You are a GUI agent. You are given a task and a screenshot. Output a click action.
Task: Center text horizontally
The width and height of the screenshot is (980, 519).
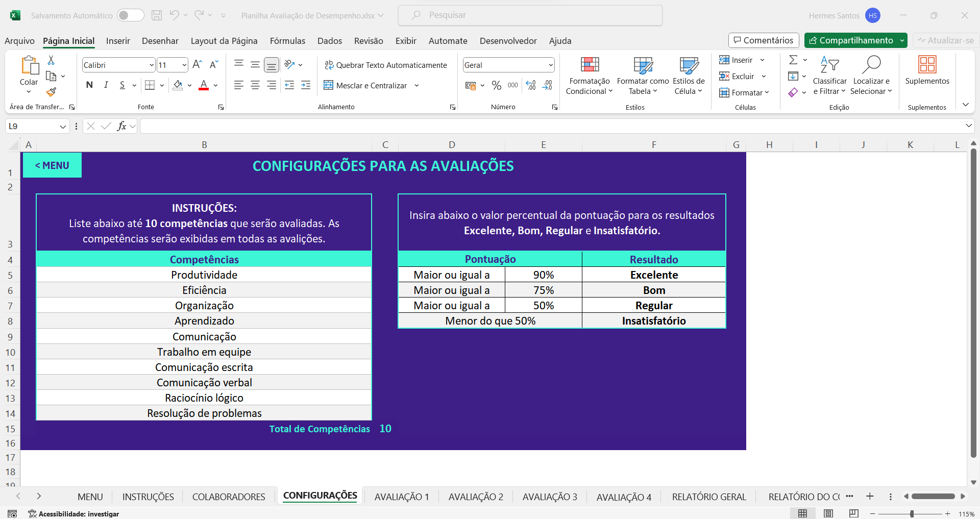pos(255,85)
